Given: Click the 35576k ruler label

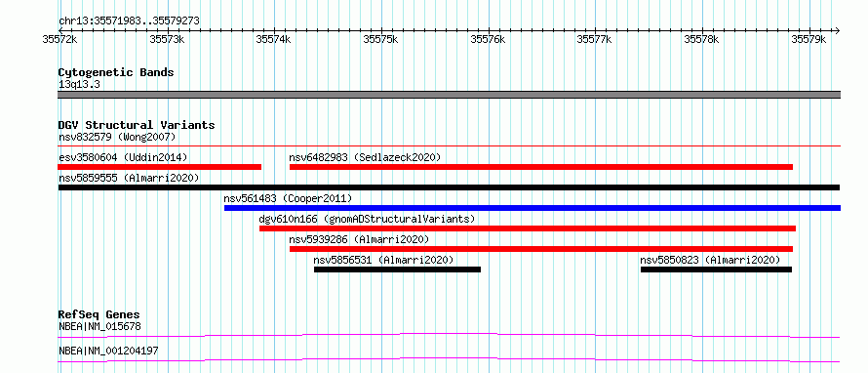Looking at the screenshot, I should click(488, 39).
